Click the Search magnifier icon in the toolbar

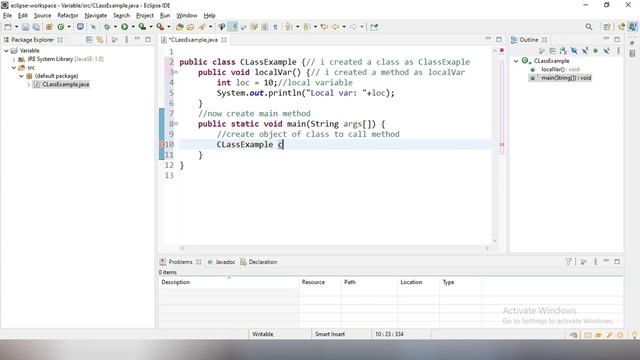point(589,27)
